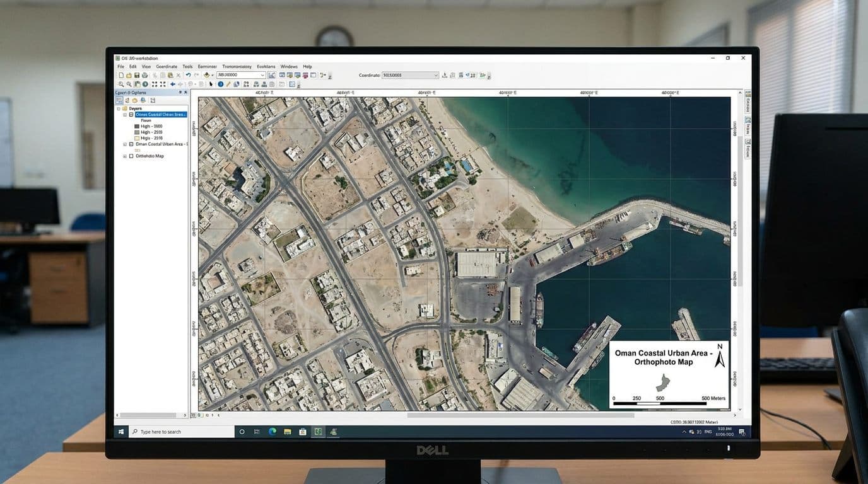Screen dimensions: 868x484
Task: Collapse second Oman Coastal Urban Area node
Action: tap(125, 144)
